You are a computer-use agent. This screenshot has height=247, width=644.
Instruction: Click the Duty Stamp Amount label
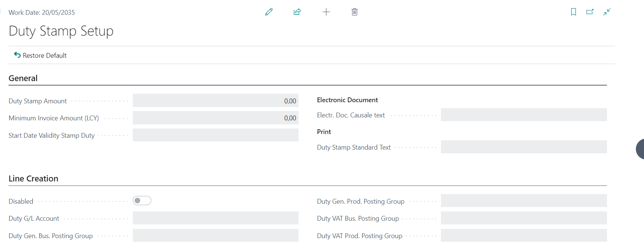pos(38,101)
